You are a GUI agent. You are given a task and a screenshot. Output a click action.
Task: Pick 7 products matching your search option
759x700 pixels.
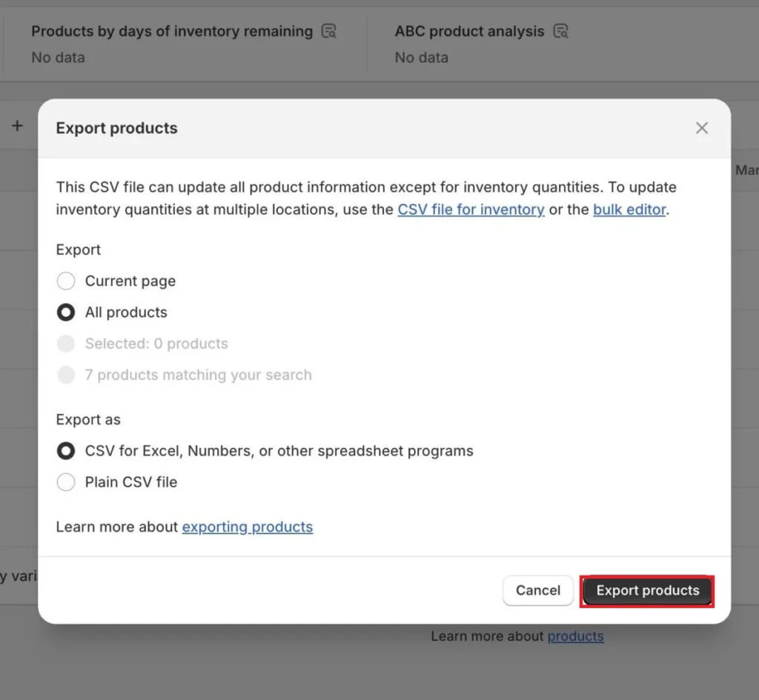[66, 375]
